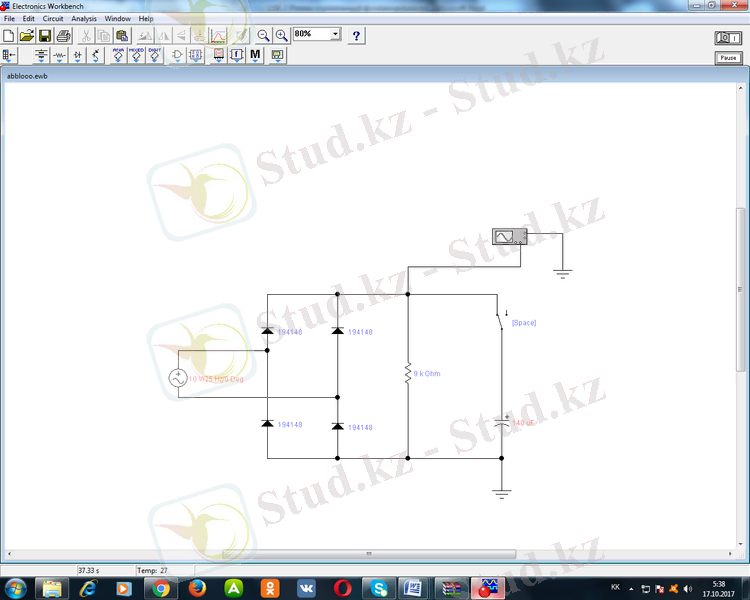This screenshot has height=600, width=750.
Task: Click the 37.33 s simulation time
Action: 89,570
